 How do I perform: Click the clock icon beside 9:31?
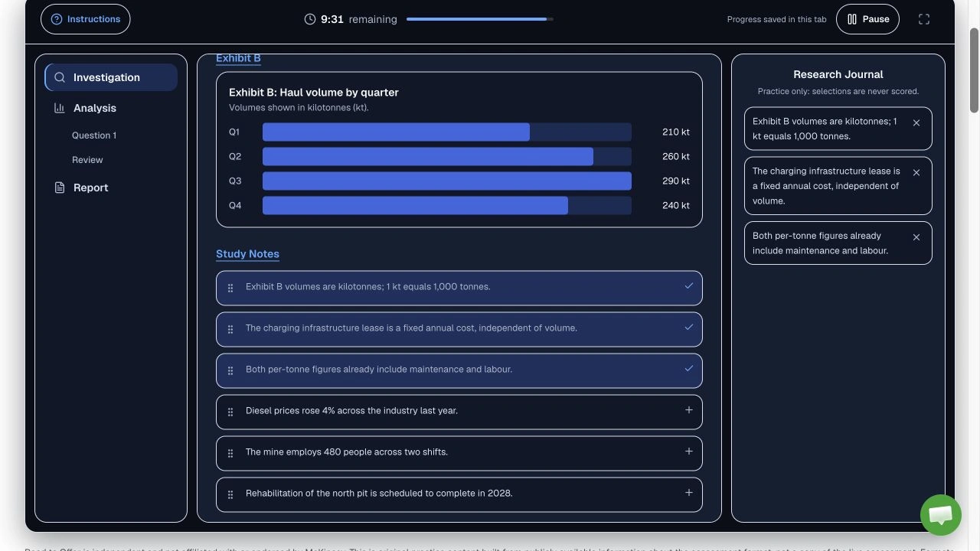(310, 19)
